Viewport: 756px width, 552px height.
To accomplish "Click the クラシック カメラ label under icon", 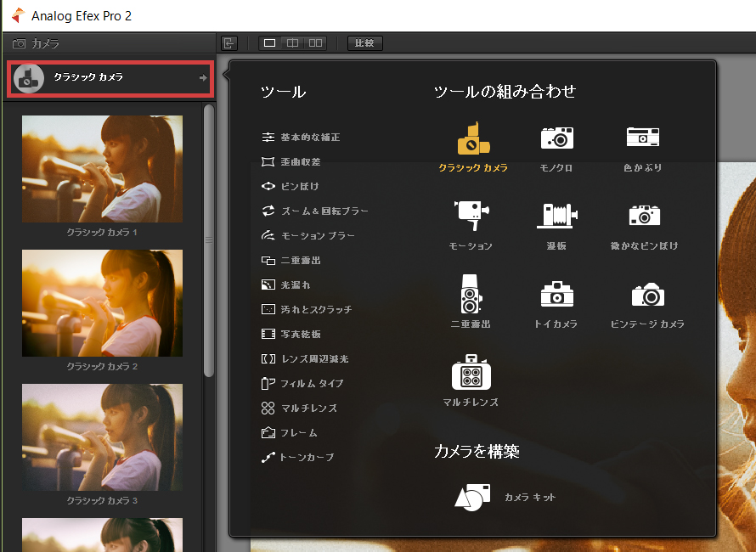I will (x=473, y=168).
